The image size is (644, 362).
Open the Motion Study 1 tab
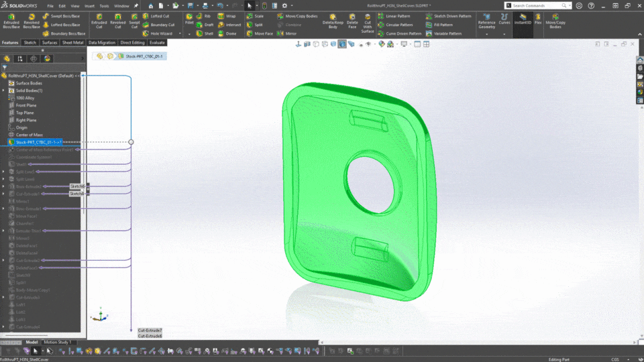coord(57,342)
